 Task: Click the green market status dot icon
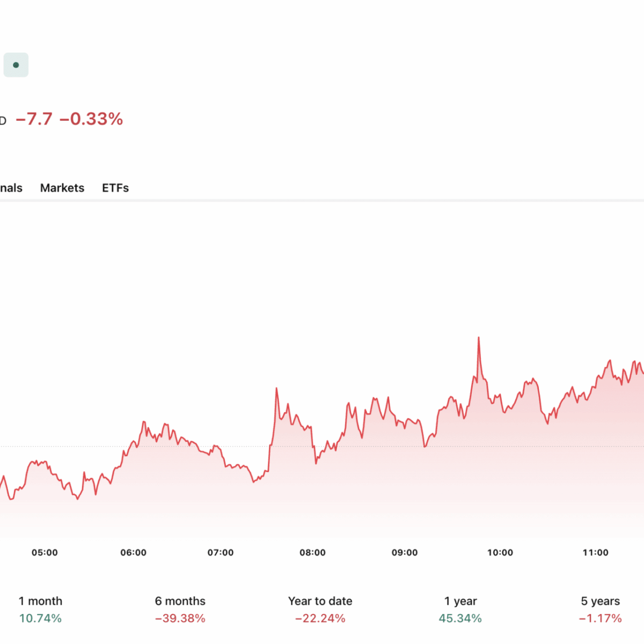16,65
